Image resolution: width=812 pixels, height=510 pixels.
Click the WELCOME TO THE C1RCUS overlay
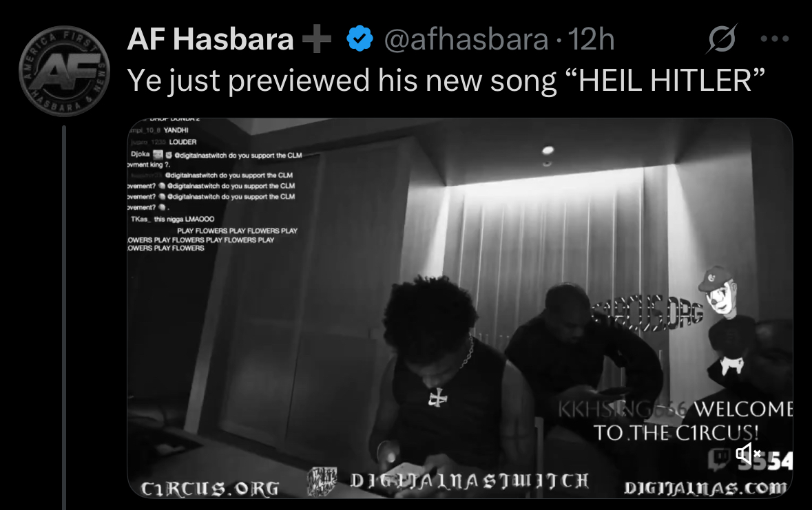676,421
